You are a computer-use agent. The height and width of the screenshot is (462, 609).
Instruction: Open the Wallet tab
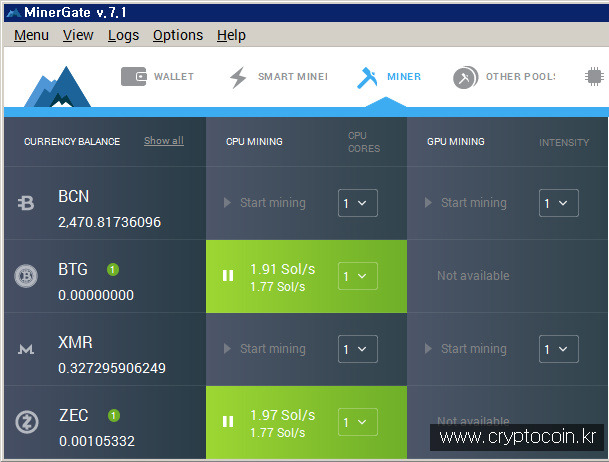[157, 76]
